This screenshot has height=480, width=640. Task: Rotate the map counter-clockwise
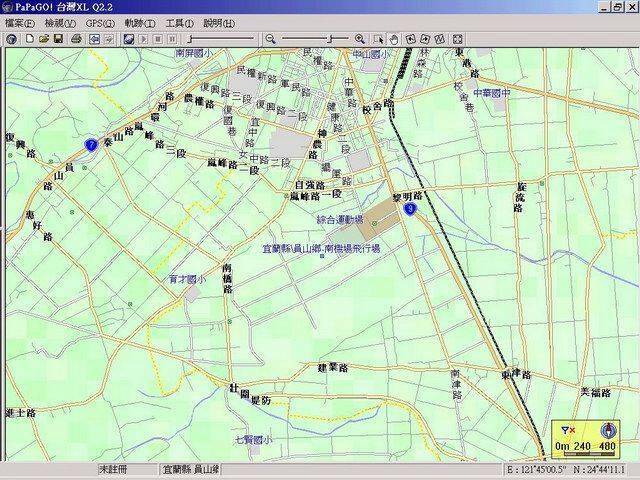[x=411, y=39]
